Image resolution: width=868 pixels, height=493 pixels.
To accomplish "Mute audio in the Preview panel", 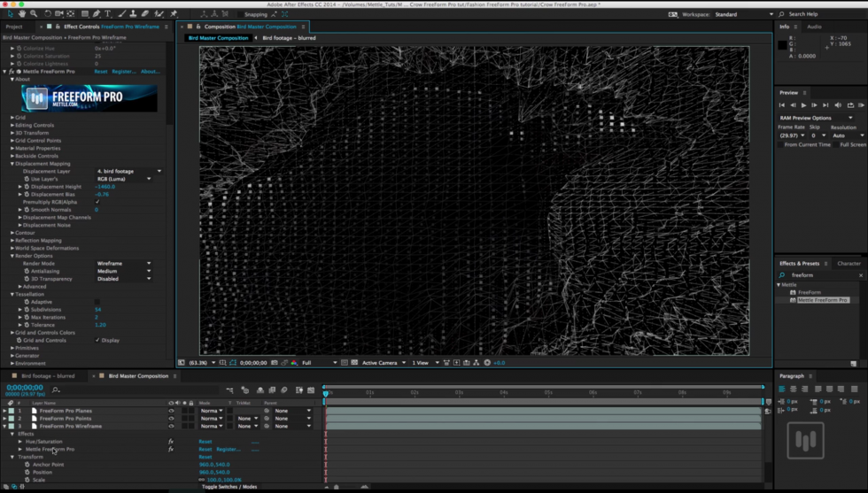I will tap(838, 105).
